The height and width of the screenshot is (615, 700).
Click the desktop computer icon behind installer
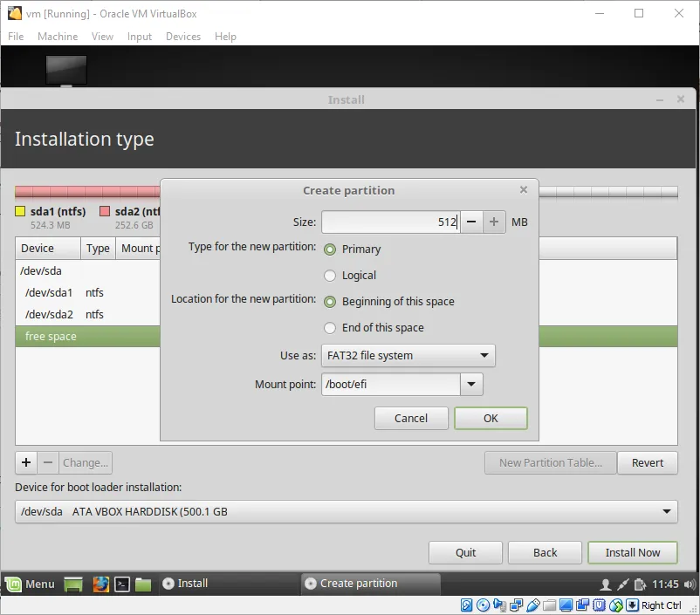66,70
